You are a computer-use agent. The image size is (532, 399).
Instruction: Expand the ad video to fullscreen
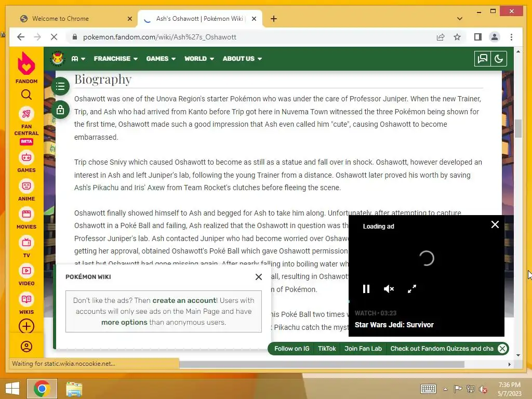tap(412, 289)
